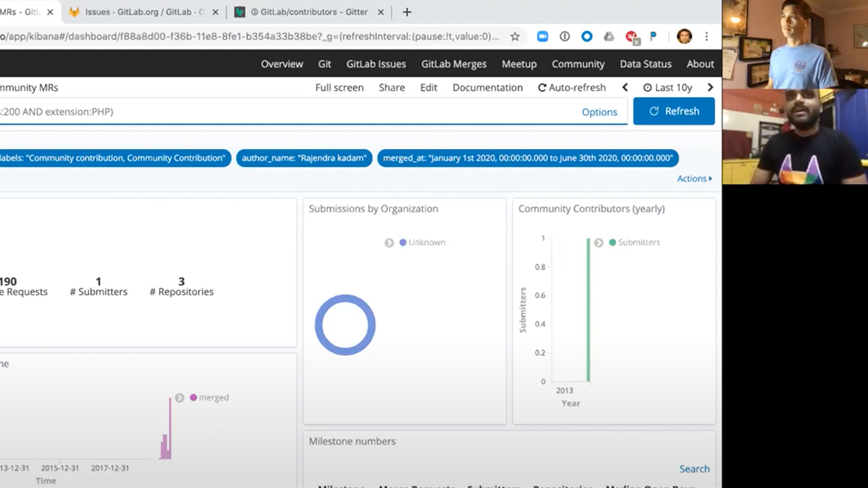Step the time range backward

[625, 87]
